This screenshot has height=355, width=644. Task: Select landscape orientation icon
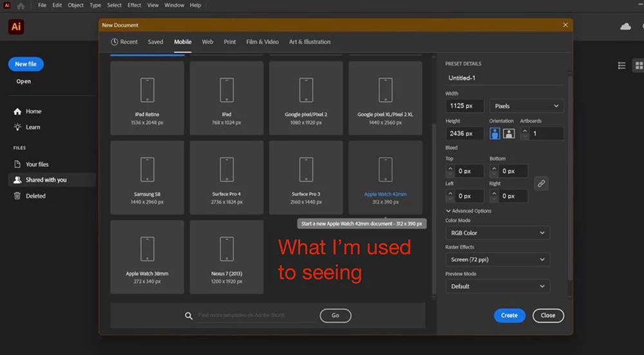[509, 133]
